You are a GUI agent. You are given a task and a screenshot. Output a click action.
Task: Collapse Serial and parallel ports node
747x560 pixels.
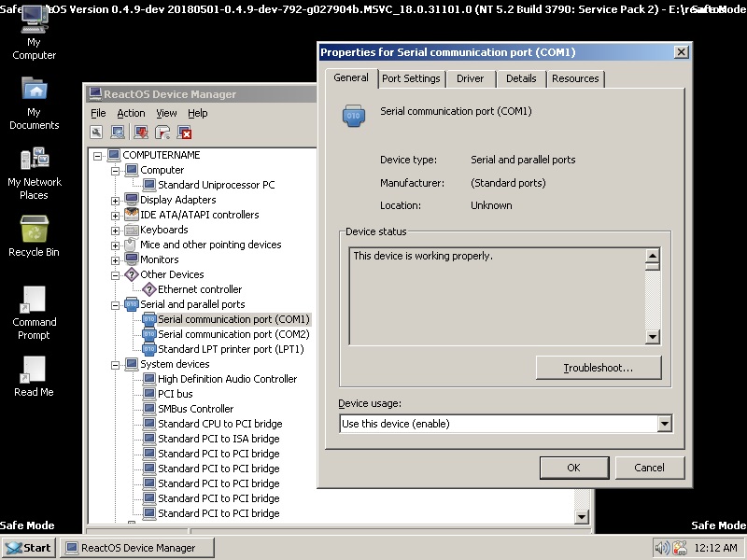[115, 305]
